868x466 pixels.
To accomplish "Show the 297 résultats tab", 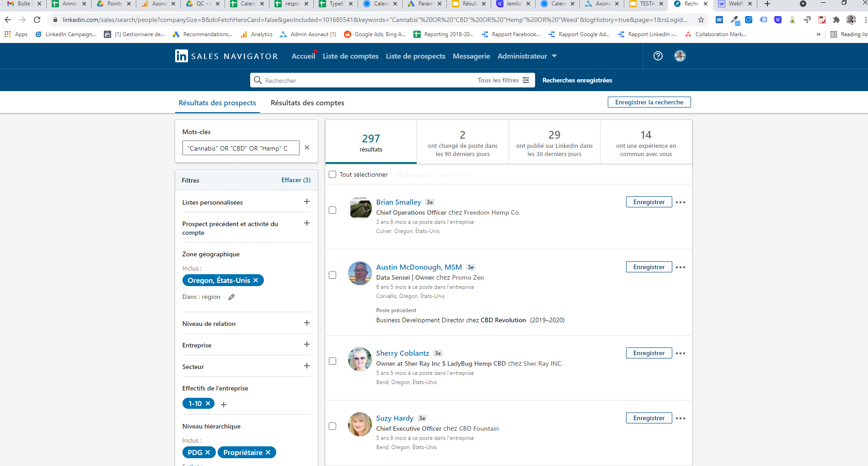I will pos(371,142).
